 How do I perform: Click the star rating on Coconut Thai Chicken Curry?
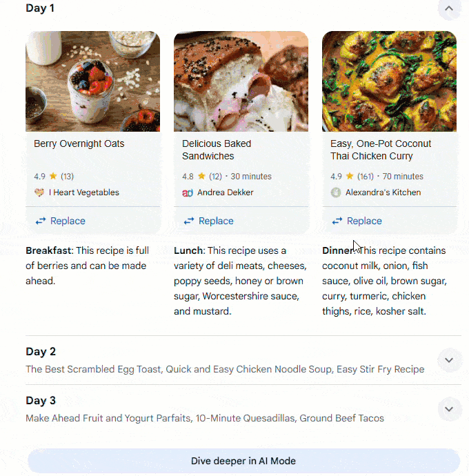tap(350, 176)
